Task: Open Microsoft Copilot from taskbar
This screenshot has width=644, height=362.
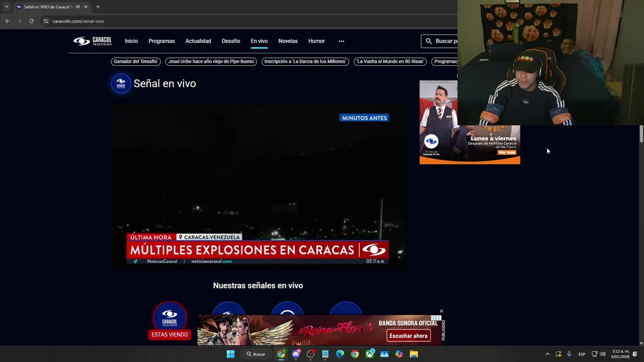Action: pos(399,354)
